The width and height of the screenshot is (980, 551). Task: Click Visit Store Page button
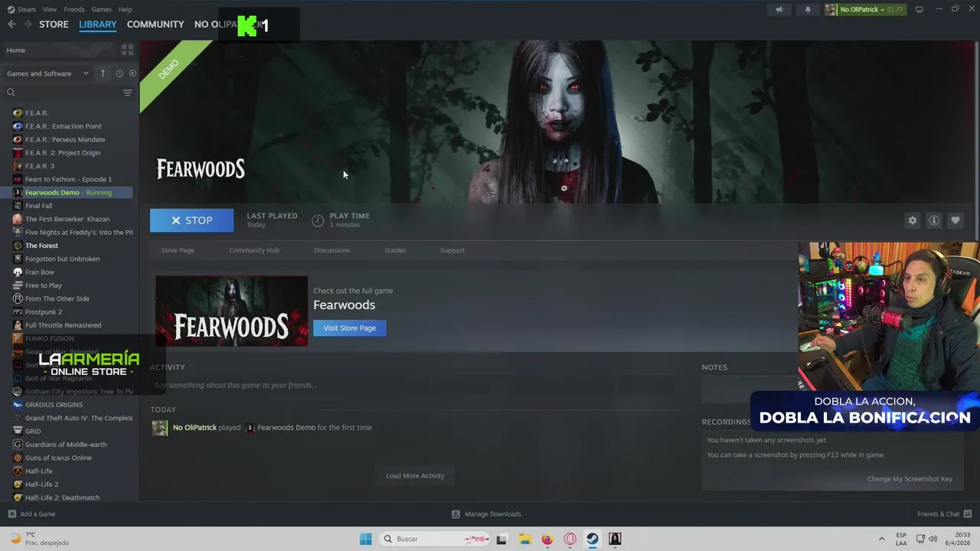[349, 328]
